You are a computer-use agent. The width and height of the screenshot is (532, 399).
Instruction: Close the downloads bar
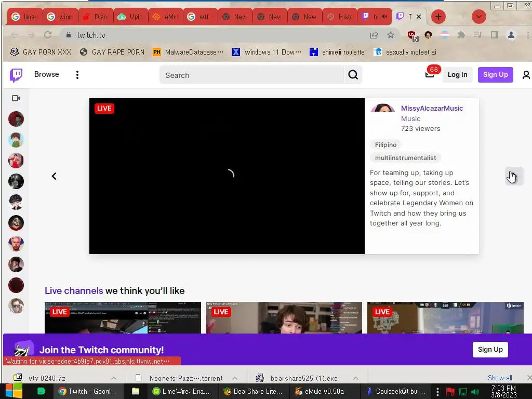(529, 378)
